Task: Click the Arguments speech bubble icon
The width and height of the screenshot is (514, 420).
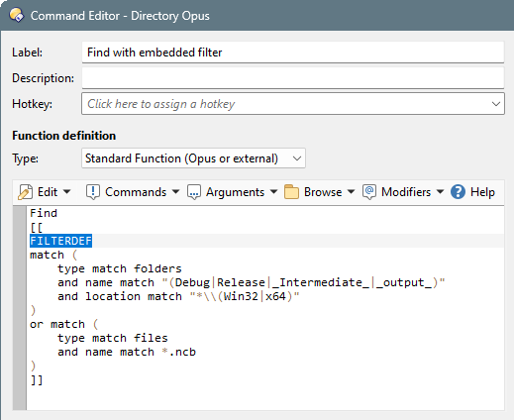Action: (x=194, y=192)
